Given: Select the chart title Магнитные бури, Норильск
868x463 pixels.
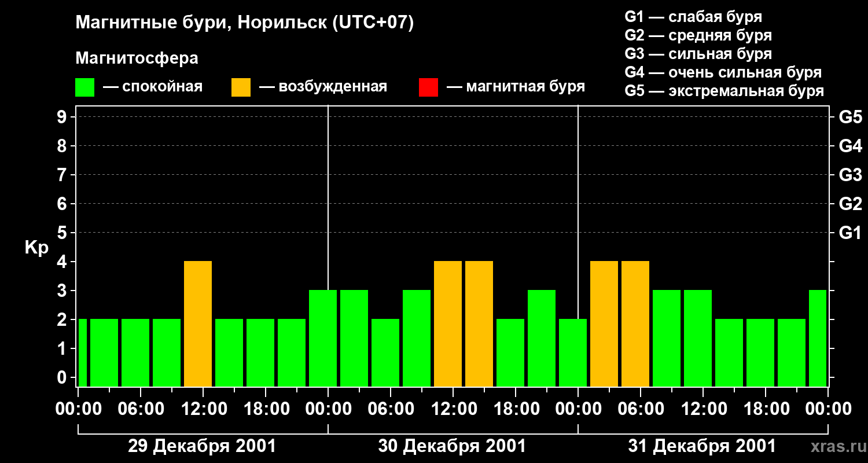Looking at the screenshot, I should [x=245, y=23].
